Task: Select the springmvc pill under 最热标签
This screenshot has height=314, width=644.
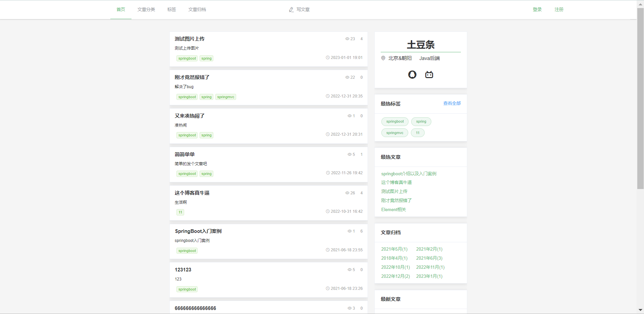Action: (395, 133)
